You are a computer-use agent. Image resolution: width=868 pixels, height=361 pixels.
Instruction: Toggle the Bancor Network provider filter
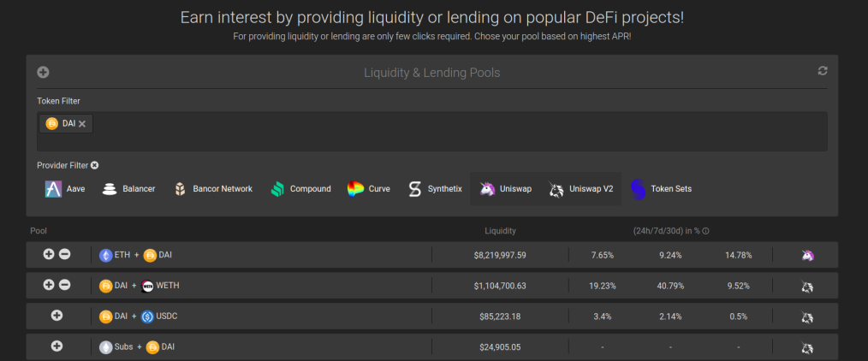[x=213, y=189]
